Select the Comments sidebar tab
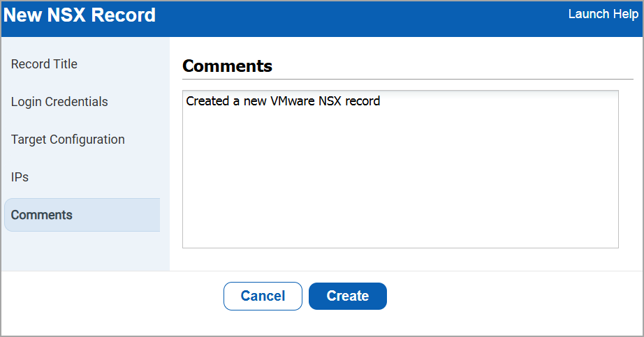 click(x=42, y=215)
